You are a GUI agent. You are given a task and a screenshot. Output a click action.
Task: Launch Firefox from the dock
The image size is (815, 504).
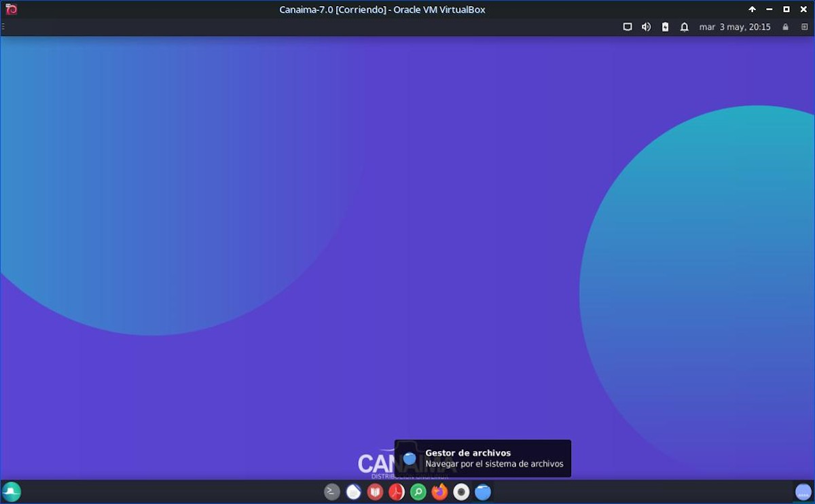pyautogui.click(x=439, y=492)
